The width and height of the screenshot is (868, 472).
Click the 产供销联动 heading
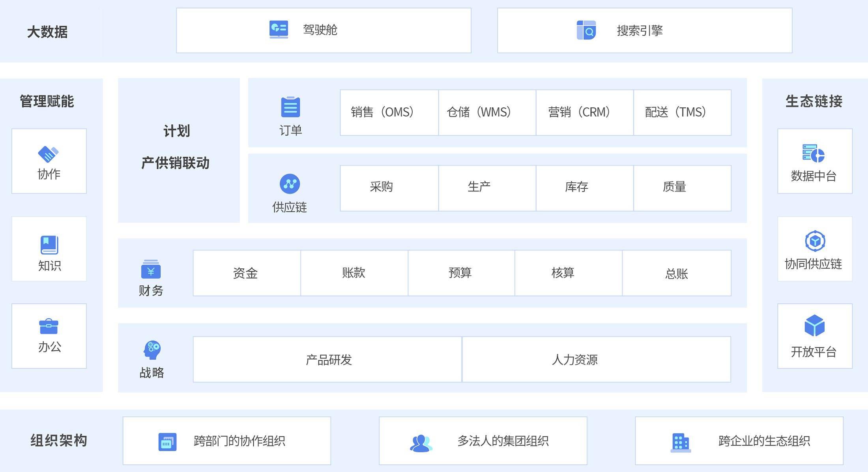[175, 163]
